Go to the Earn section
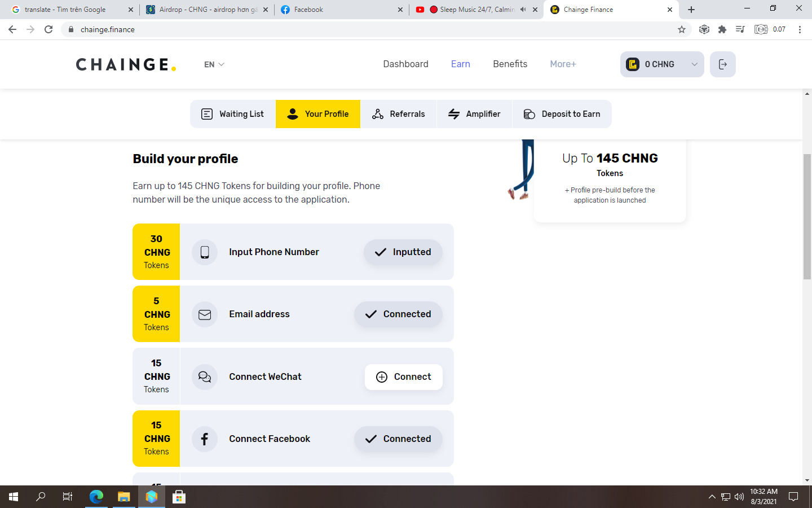The width and height of the screenshot is (812, 508). pyautogui.click(x=461, y=64)
